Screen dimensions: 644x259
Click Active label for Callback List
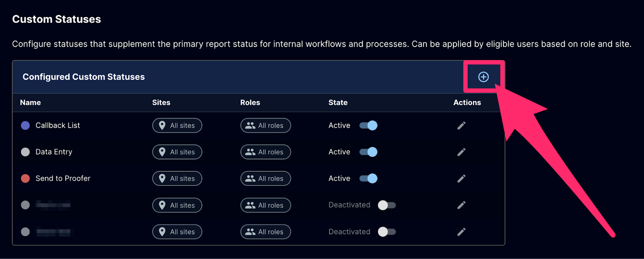pos(339,125)
